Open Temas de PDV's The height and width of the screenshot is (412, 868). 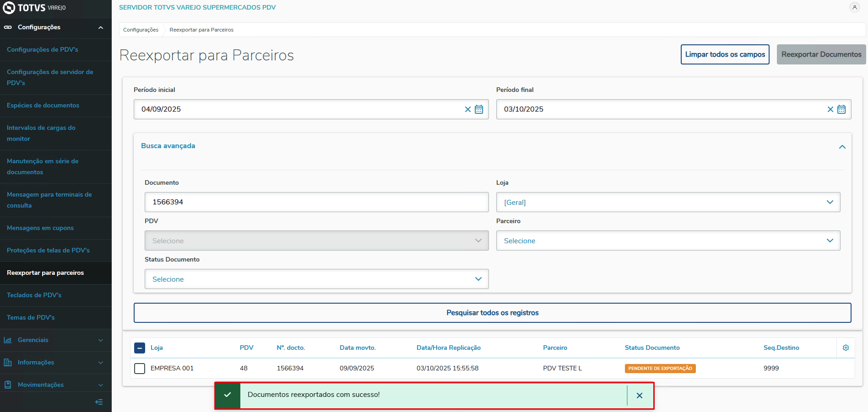55,318
